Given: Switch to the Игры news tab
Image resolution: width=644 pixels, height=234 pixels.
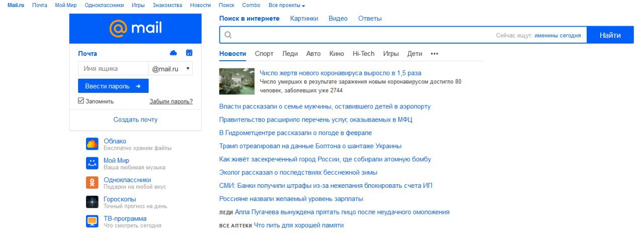Looking at the screenshot, I should [391, 54].
